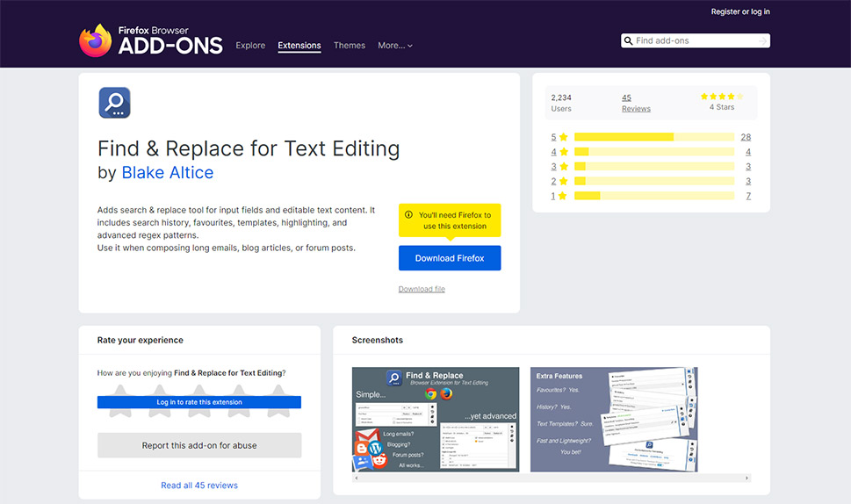This screenshot has width=851, height=504.
Task: Click Log in to rate this extension
Action: [x=199, y=402]
